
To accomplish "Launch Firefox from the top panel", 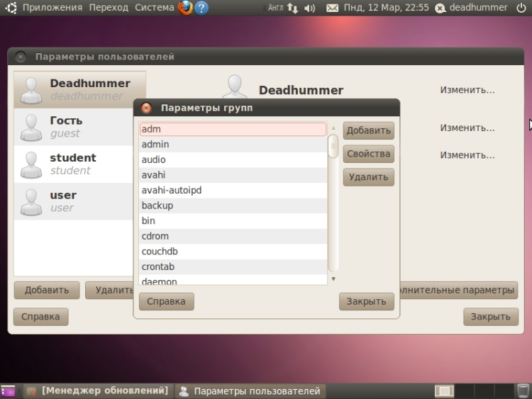I will 185,8.
